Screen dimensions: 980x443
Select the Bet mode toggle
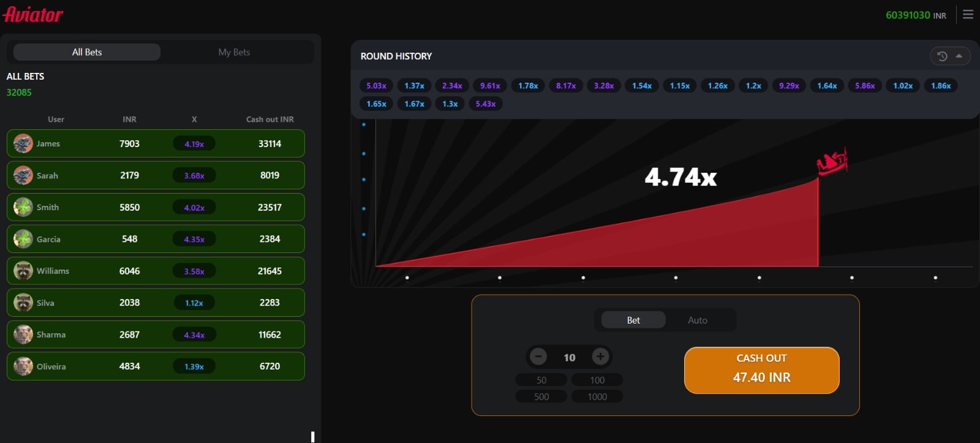point(633,320)
